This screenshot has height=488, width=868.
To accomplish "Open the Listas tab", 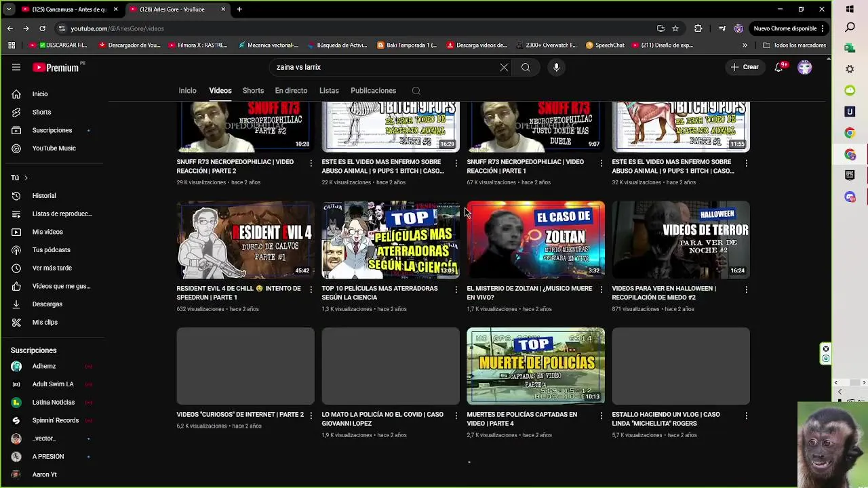I will (x=329, y=91).
